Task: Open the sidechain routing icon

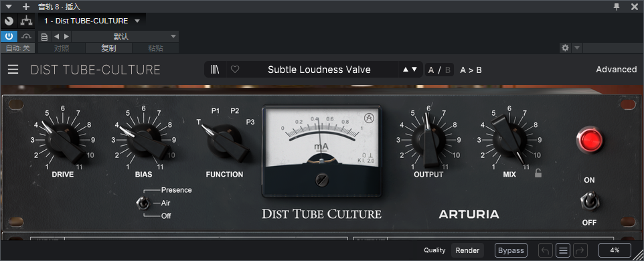Action: click(27, 21)
